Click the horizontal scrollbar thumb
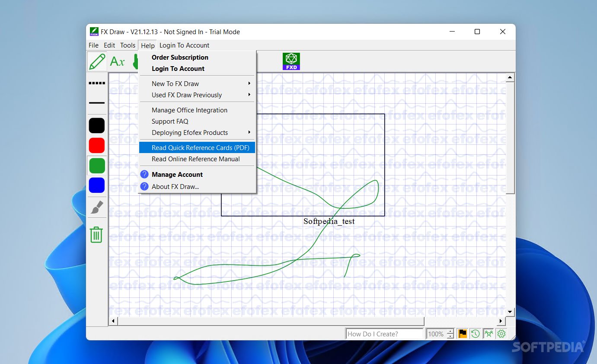The width and height of the screenshot is (597, 364). point(271,321)
